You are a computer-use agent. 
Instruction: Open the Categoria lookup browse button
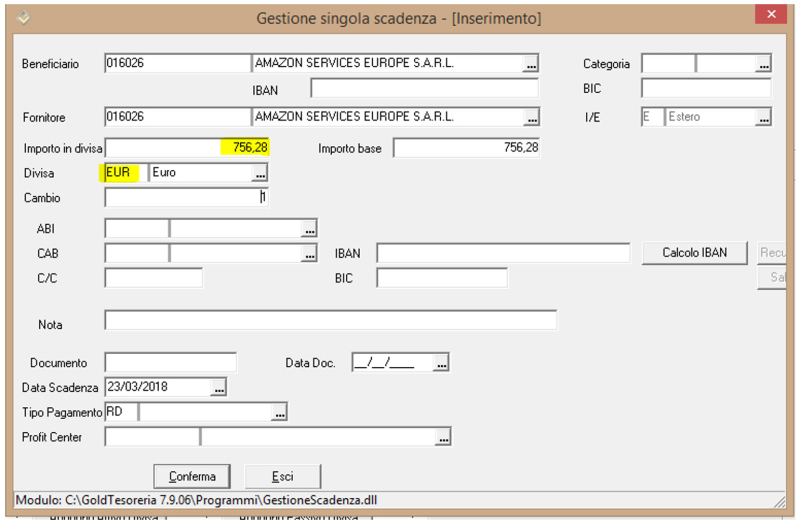(x=763, y=64)
